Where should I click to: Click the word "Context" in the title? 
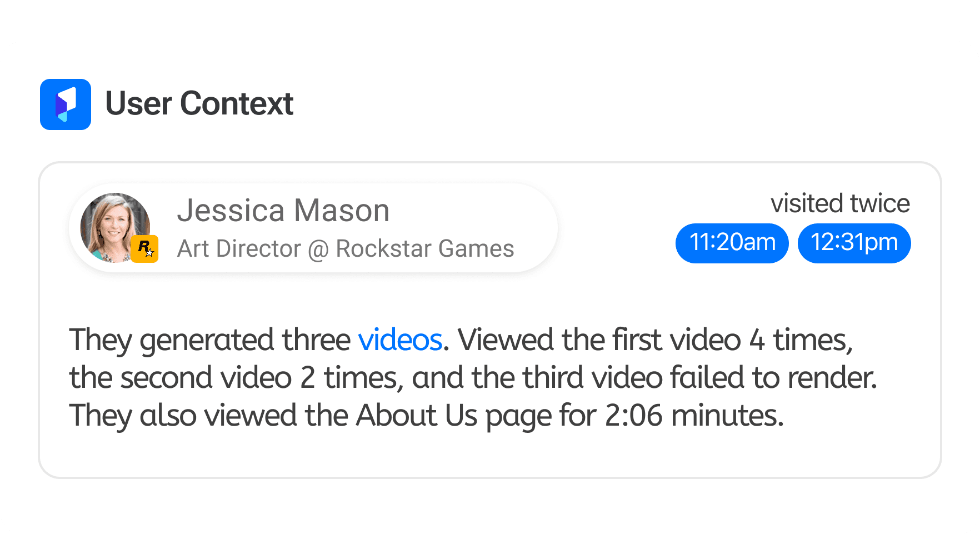[x=237, y=104]
